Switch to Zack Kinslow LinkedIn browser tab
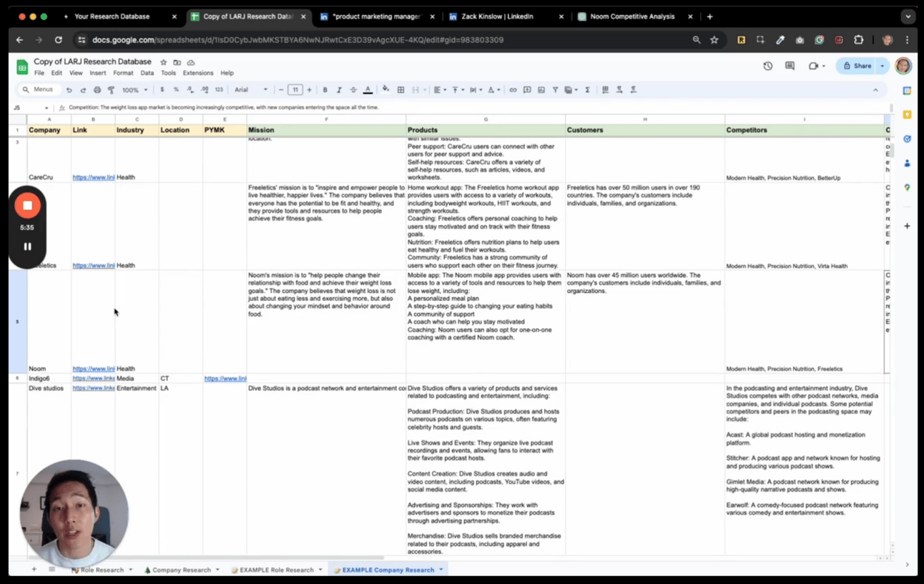The image size is (924, 584). point(506,16)
